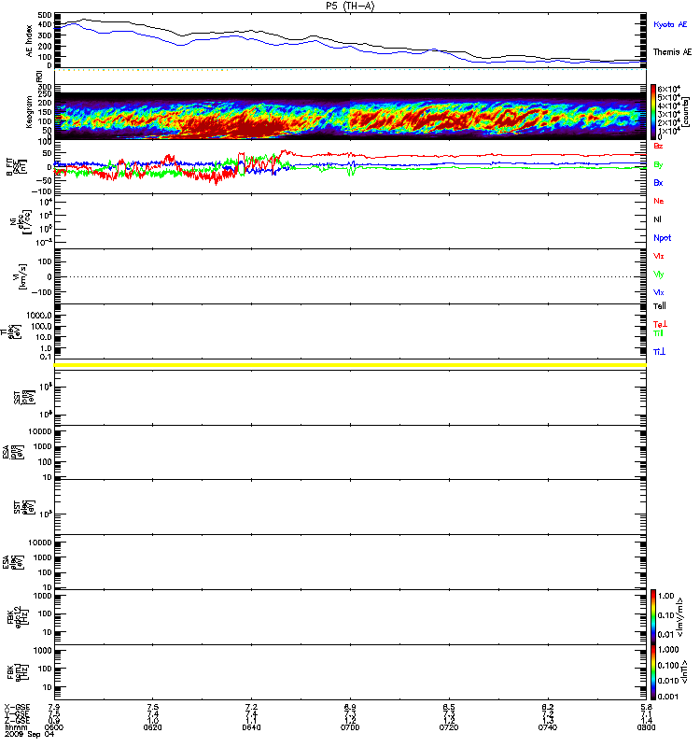
Task: Select the hhmm axis row label
Action: (16, 727)
